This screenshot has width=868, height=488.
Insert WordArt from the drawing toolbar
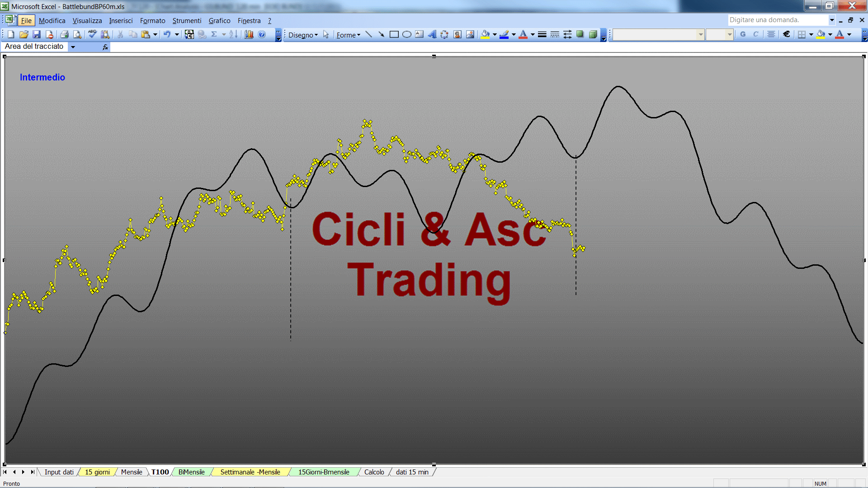pos(432,34)
